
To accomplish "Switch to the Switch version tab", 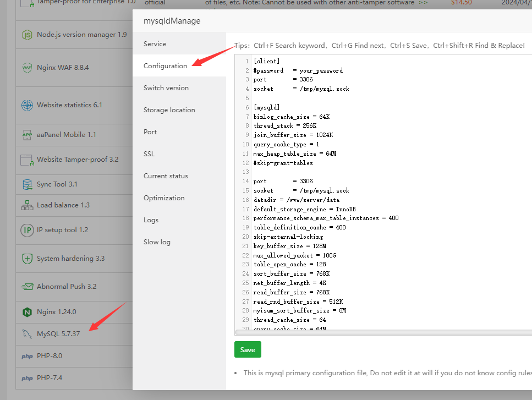I will tap(166, 88).
